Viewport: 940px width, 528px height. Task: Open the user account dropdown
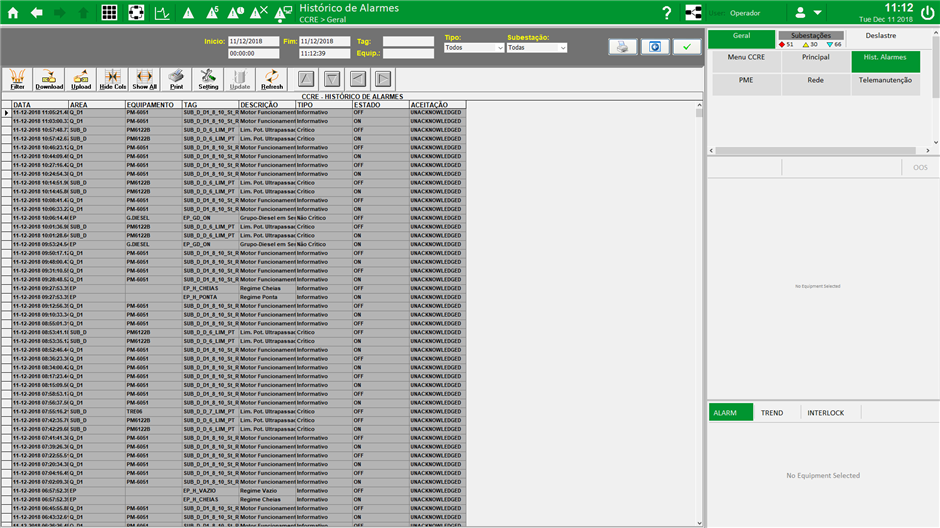click(x=808, y=13)
